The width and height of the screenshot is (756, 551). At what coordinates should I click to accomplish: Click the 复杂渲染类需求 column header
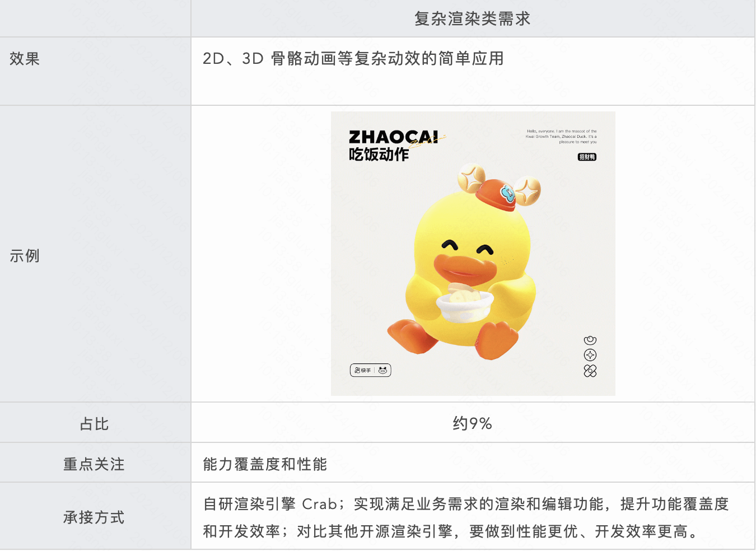click(x=472, y=19)
